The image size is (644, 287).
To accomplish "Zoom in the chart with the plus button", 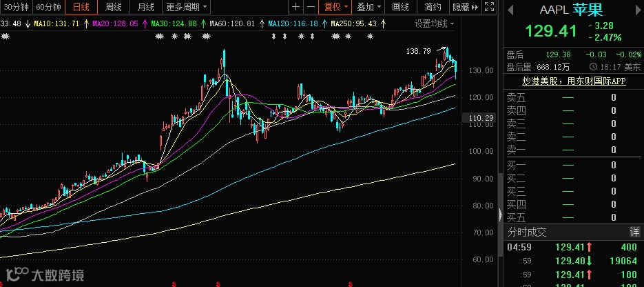I will tap(295, 7).
